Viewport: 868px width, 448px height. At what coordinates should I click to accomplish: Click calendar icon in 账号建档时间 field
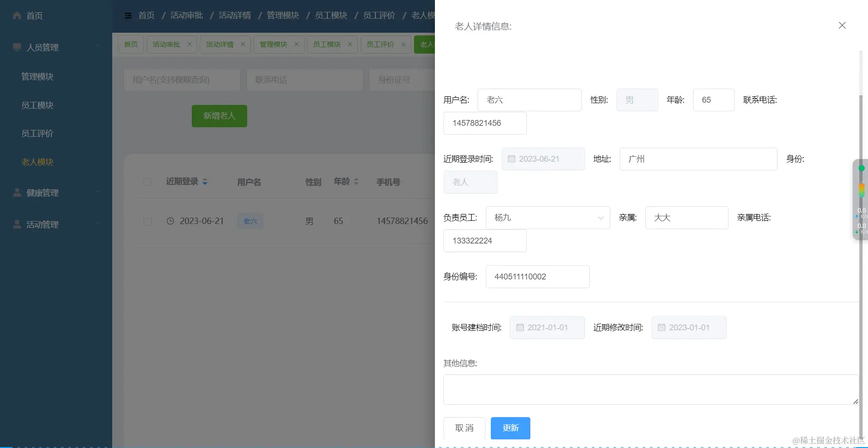point(520,328)
